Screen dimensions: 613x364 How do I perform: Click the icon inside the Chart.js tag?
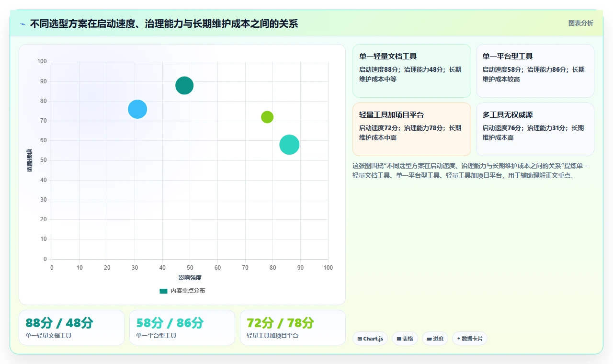[360, 339]
